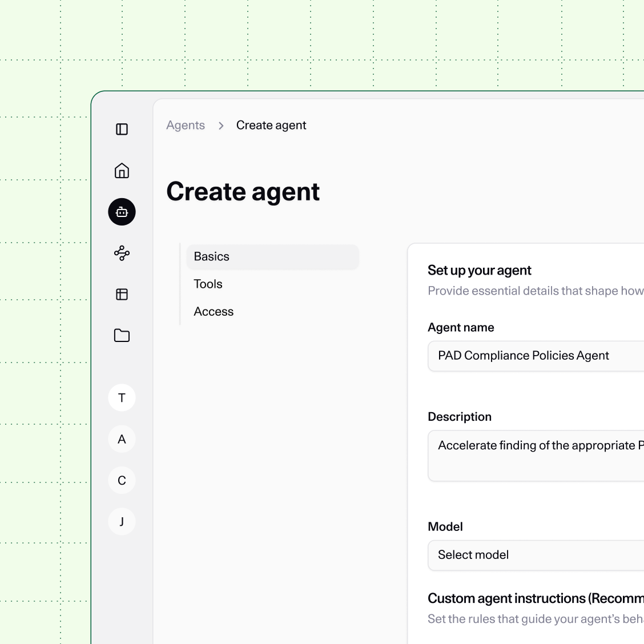Select the Basics section tab
644x644 pixels.
click(x=273, y=257)
